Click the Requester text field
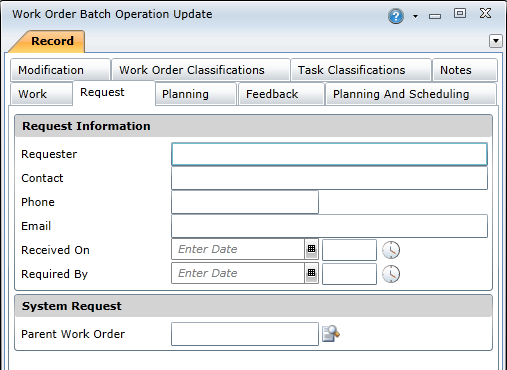 tap(329, 154)
